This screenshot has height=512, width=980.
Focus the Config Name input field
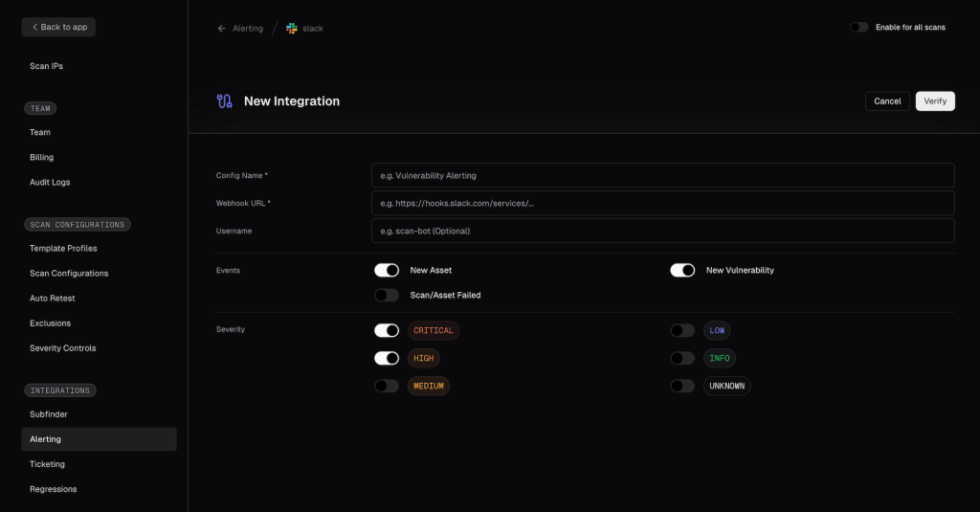tap(662, 175)
